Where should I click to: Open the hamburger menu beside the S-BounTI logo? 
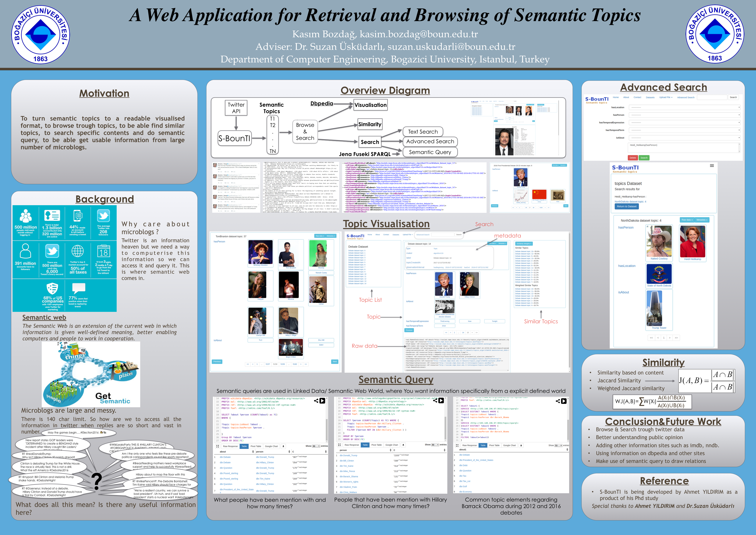click(x=712, y=166)
